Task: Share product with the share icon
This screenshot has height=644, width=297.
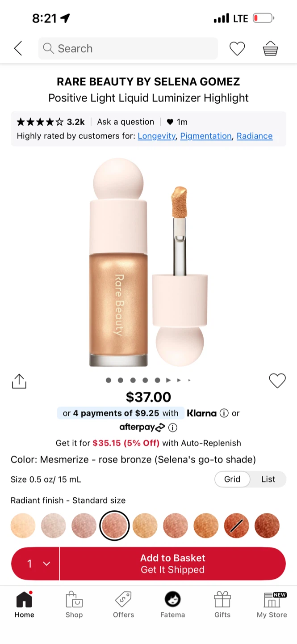Action: (x=19, y=381)
